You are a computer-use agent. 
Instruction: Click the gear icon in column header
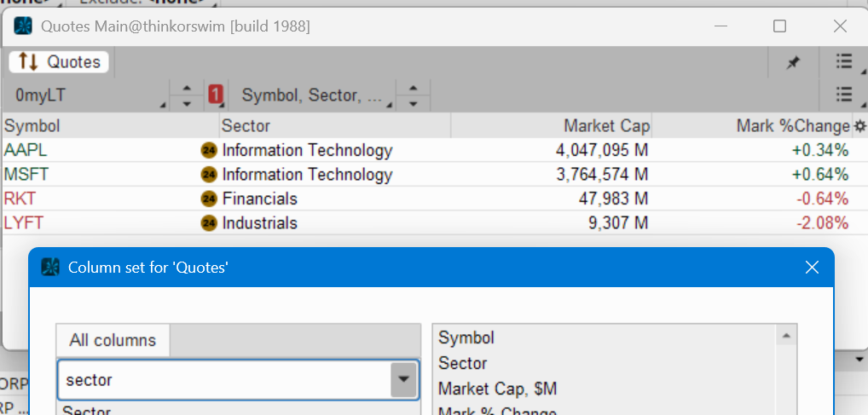tap(859, 126)
